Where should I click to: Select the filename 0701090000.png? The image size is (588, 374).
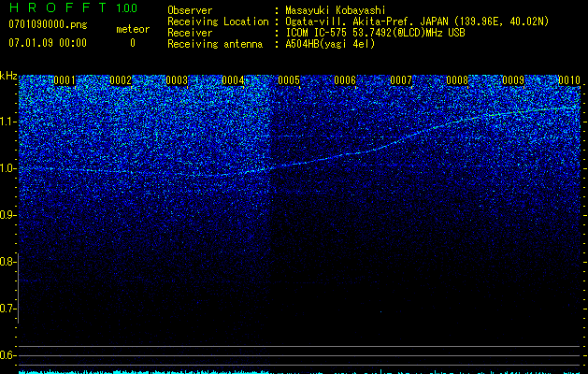[x=48, y=25]
